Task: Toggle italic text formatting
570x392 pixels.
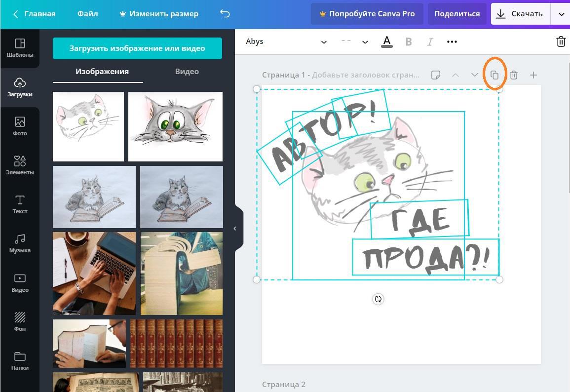Action: [x=430, y=42]
